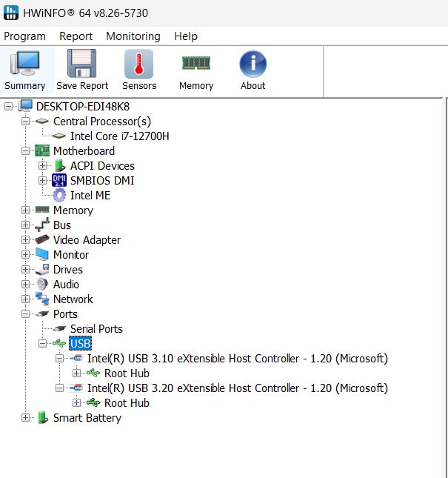Click the Intel ME gear icon

point(59,195)
